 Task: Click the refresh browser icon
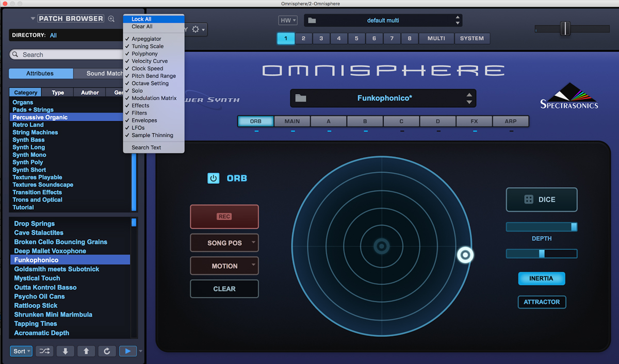point(107,351)
